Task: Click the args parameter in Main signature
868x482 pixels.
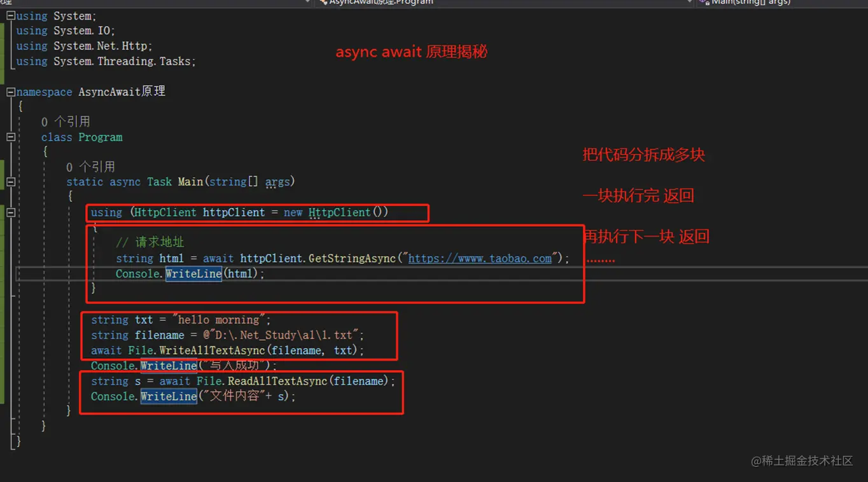Action: pos(277,182)
